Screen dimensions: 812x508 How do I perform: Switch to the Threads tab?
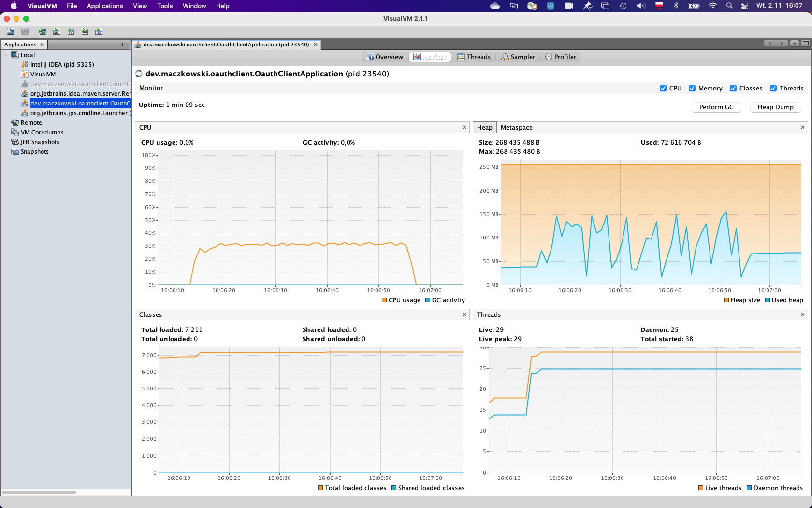474,57
